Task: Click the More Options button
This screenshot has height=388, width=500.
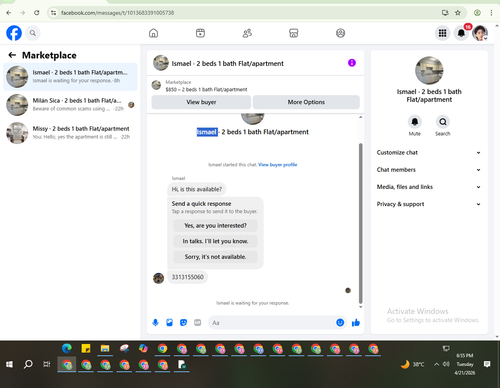Action: click(x=306, y=102)
